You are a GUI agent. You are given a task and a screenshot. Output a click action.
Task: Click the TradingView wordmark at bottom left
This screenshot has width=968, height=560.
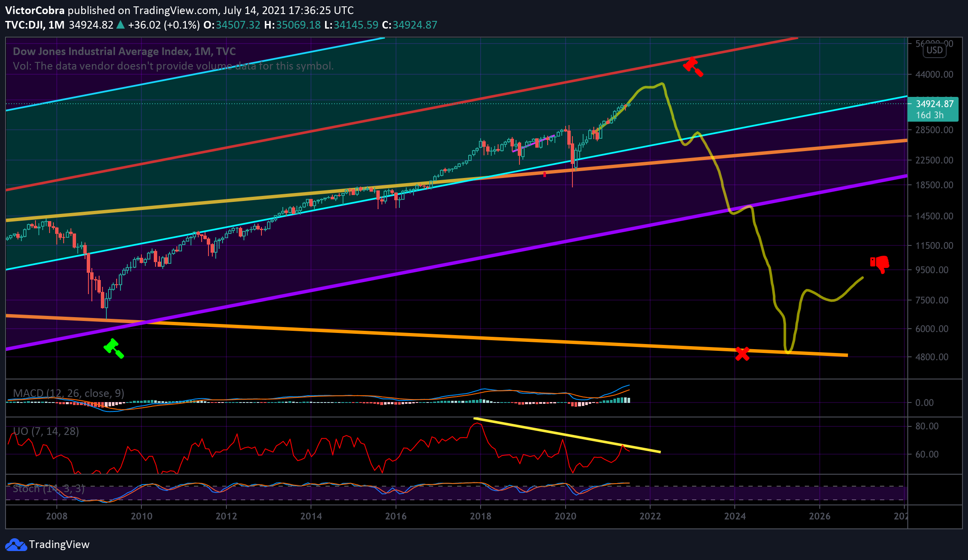59,545
